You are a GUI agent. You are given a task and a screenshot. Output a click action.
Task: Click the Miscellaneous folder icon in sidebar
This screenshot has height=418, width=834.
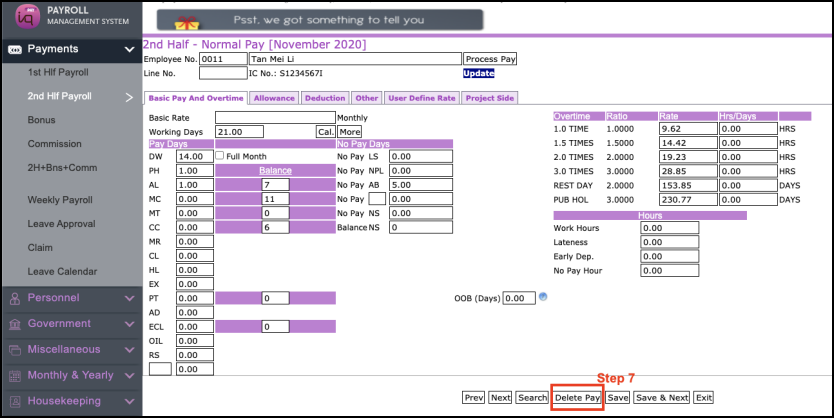[14, 350]
